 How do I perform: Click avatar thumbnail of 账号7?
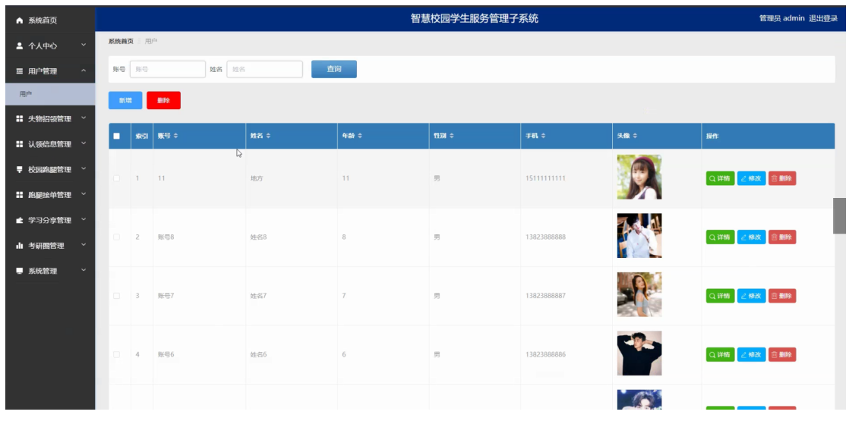point(639,294)
